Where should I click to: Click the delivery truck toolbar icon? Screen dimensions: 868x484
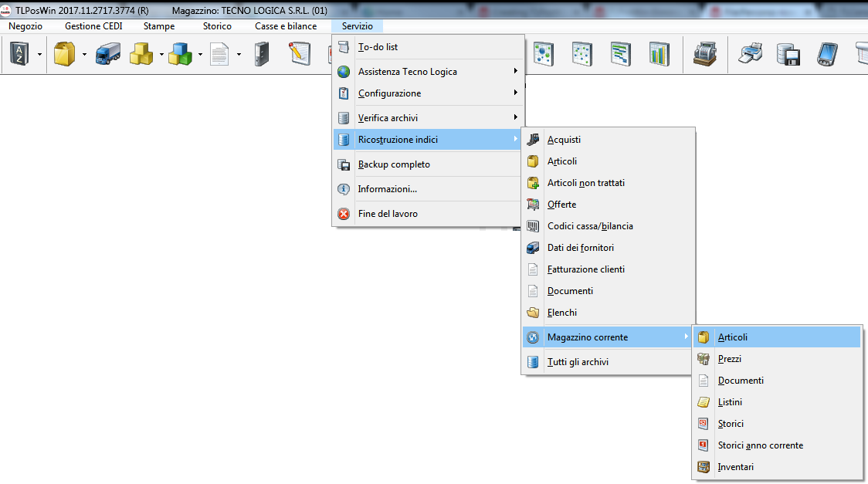(107, 54)
